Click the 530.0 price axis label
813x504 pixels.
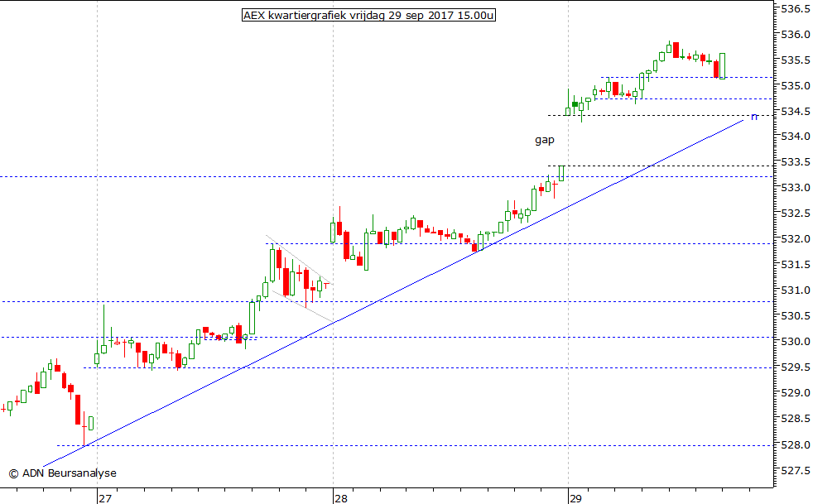coord(796,342)
